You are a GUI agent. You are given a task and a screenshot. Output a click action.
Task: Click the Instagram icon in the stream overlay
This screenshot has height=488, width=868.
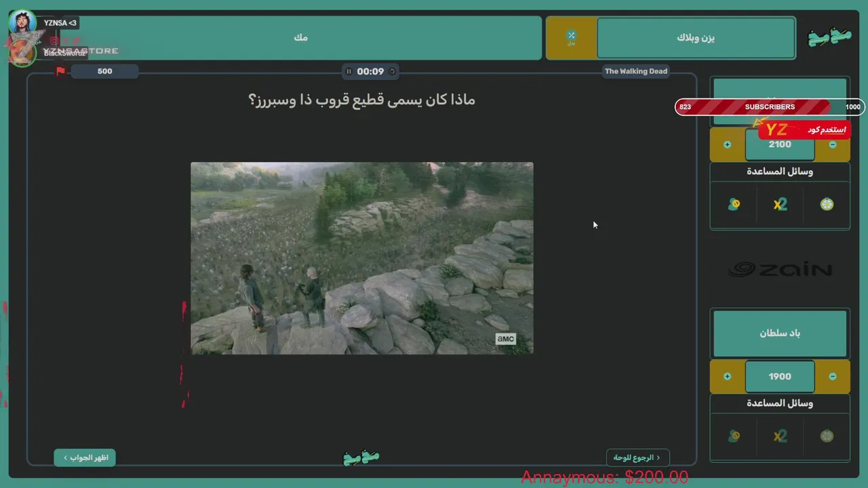tap(54, 41)
